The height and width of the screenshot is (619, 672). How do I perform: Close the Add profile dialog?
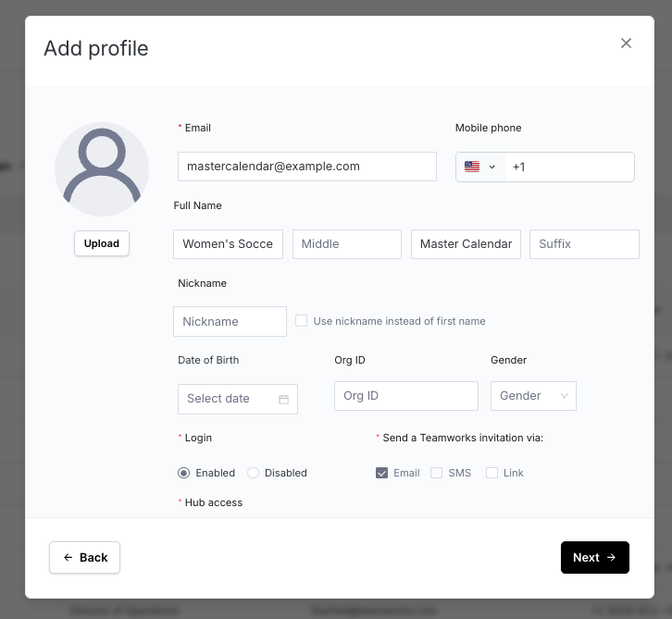(626, 43)
